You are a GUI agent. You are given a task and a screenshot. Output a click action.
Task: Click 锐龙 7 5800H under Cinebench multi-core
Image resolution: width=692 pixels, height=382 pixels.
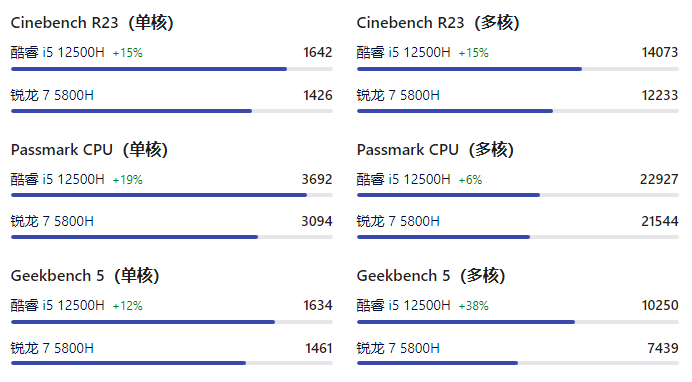coord(398,95)
